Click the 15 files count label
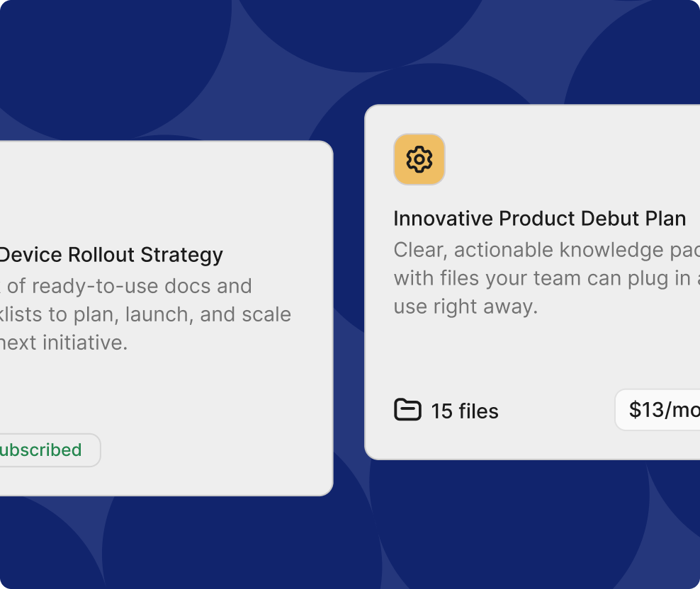The height and width of the screenshot is (589, 700). pyautogui.click(x=465, y=411)
